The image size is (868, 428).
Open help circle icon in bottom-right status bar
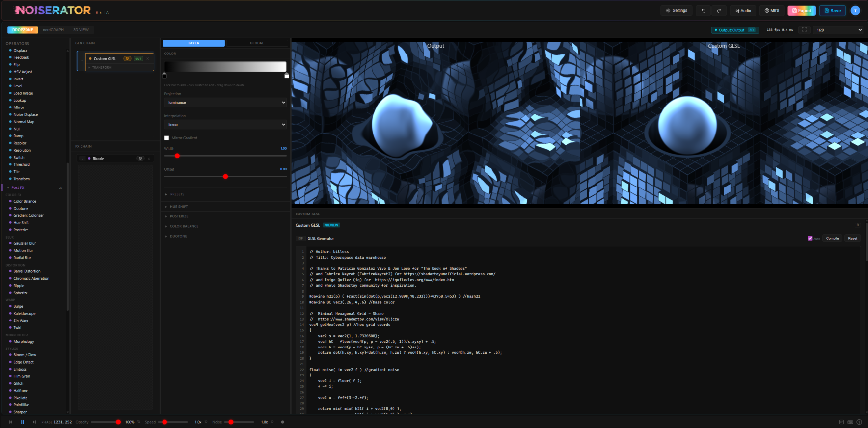[x=859, y=422]
